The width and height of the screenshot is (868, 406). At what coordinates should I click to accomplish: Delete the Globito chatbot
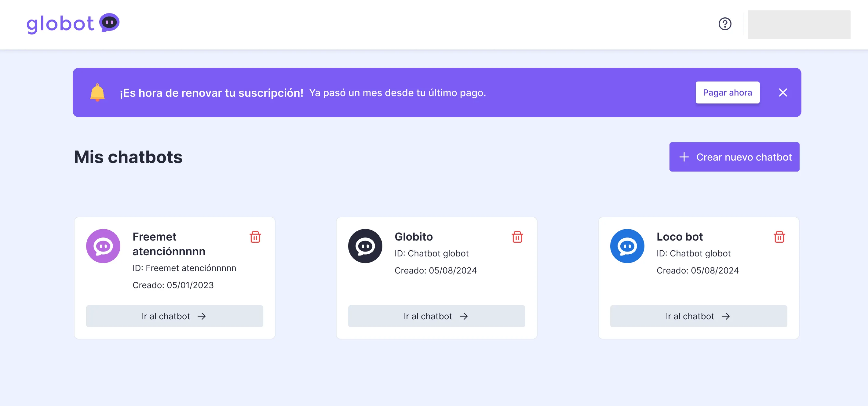pyautogui.click(x=517, y=237)
